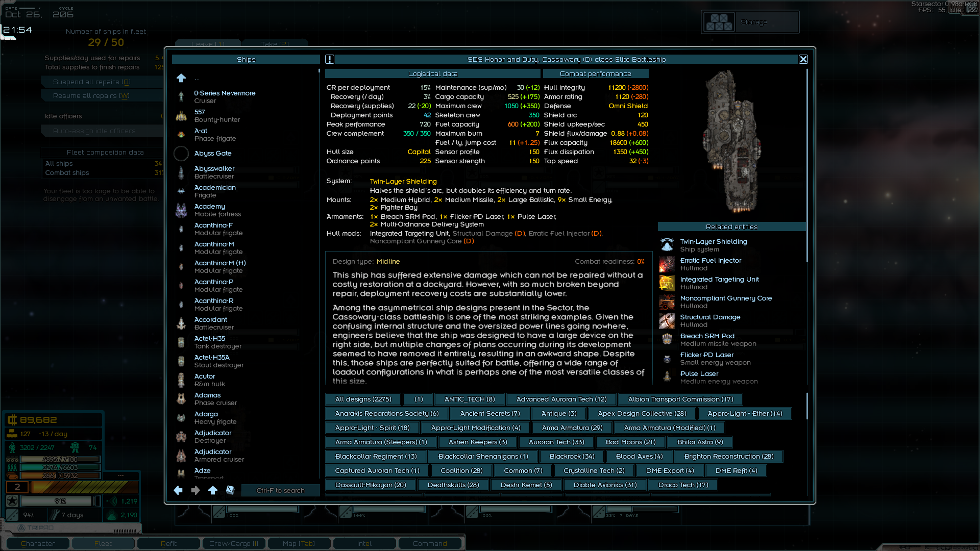Open the Intel tab

pos(364,544)
